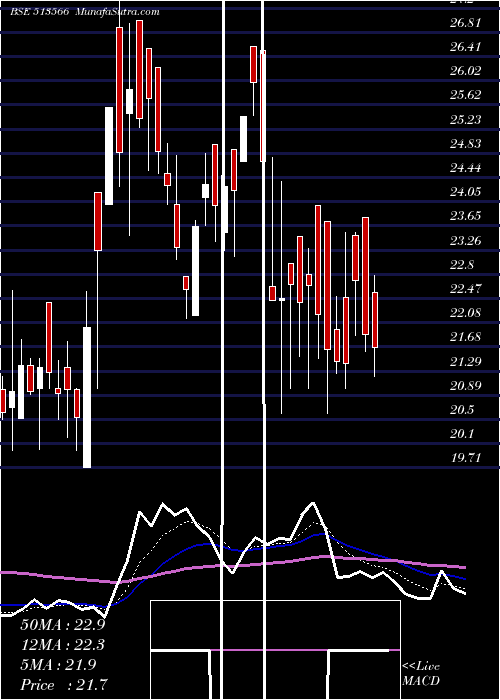Click the tallest white candlestick reaching down to 19.71
Screen dimensions: 500x700
coord(87,397)
